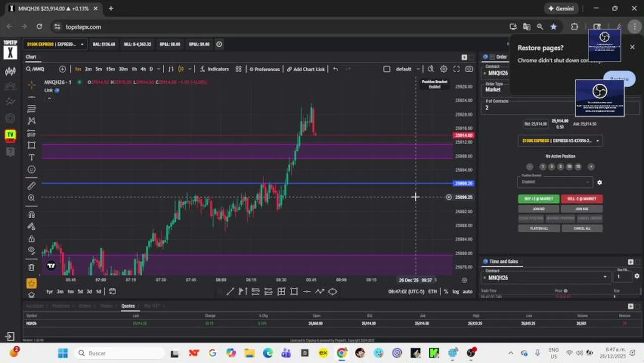644x363 pixels.
Task: Toggle auto scale on chart
Action: pyautogui.click(x=467, y=291)
